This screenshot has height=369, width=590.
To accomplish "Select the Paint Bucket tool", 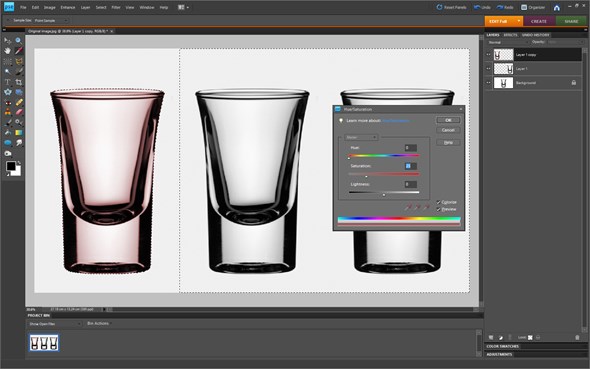I will pyautogui.click(x=7, y=133).
